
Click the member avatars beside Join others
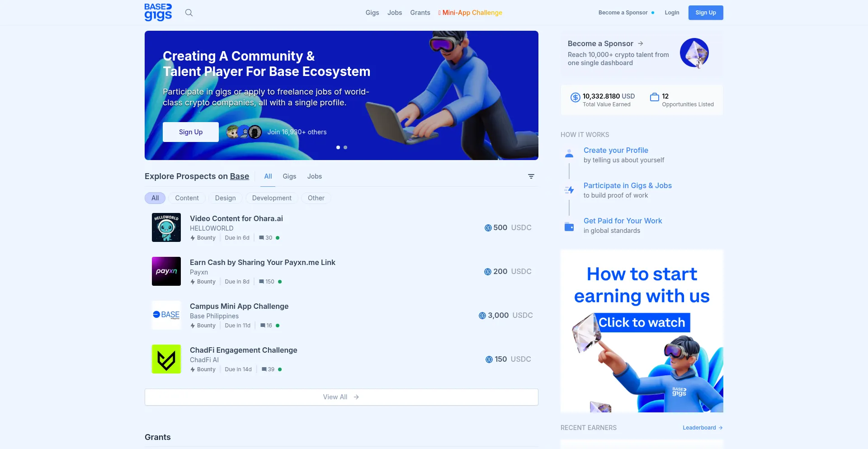[x=244, y=132]
